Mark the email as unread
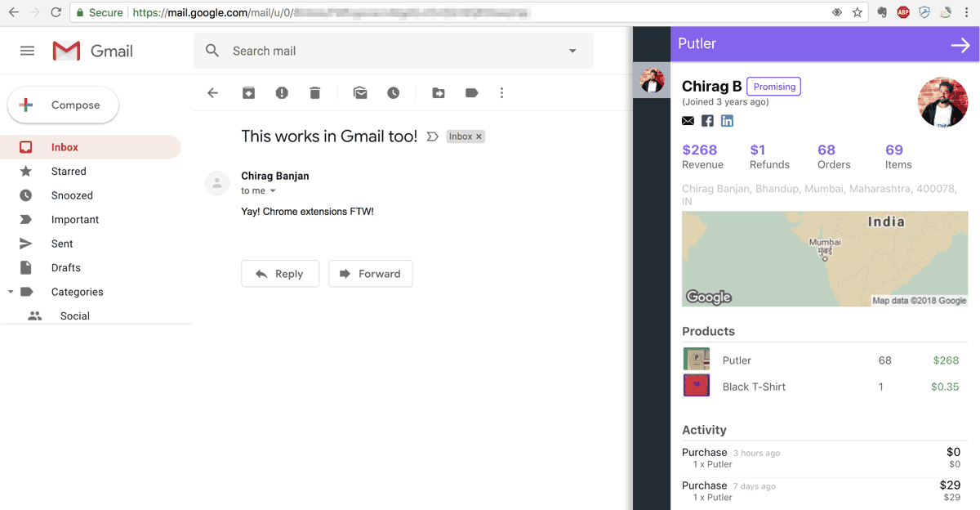This screenshot has width=980, height=510. 360,92
